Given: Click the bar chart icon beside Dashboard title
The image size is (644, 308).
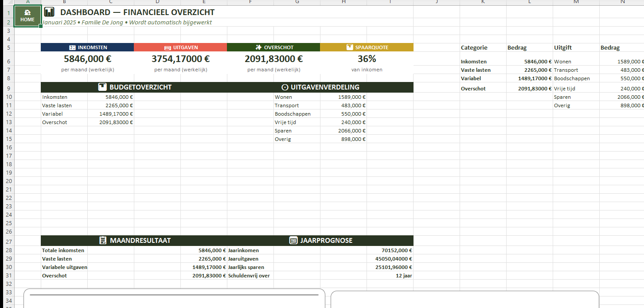Looking at the screenshot, I should (49, 12).
